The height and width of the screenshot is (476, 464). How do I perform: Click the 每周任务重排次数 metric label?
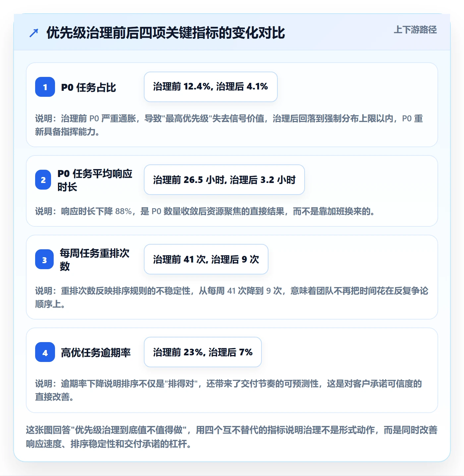[94, 260]
